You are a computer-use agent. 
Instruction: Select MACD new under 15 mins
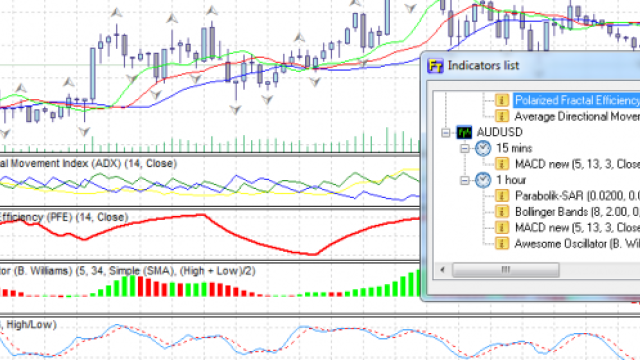576,164
